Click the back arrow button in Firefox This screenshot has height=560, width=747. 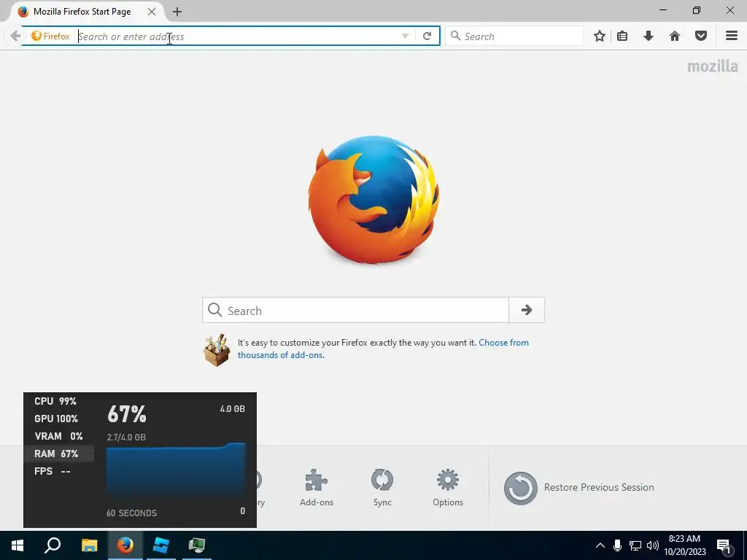pos(15,36)
